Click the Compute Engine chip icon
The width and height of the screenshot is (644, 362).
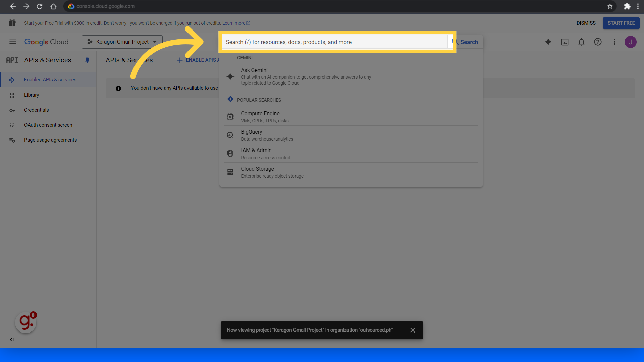click(230, 117)
